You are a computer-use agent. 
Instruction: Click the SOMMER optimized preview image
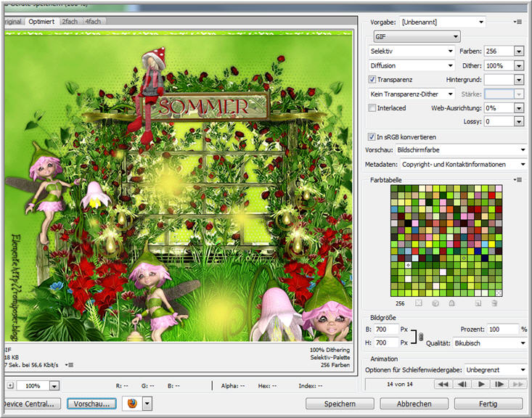[179, 186]
